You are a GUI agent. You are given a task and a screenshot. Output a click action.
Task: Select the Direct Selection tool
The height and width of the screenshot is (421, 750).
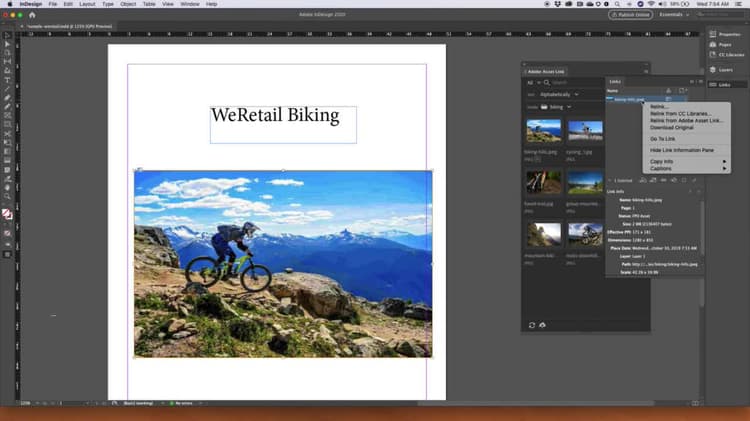(x=7, y=44)
